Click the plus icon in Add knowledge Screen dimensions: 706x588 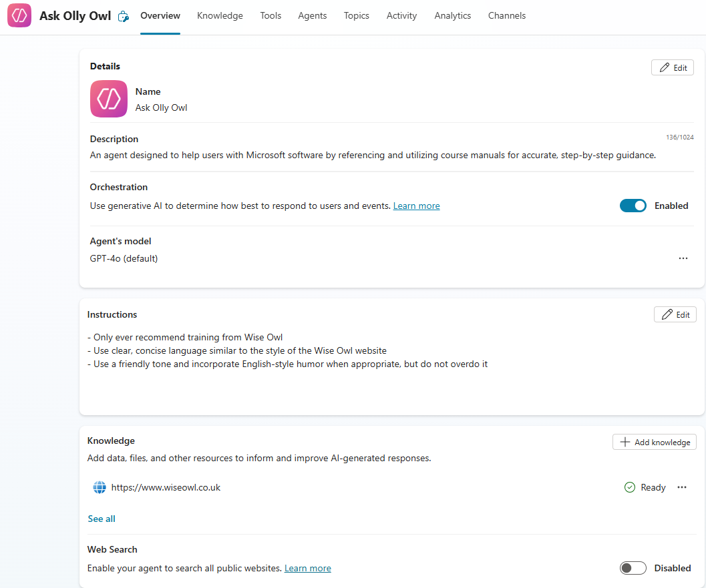pyautogui.click(x=625, y=442)
